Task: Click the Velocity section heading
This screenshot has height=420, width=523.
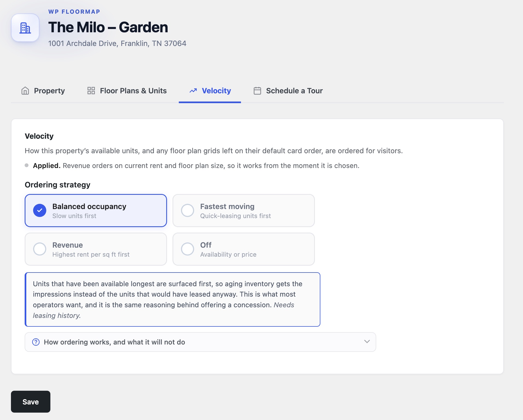Action: pyautogui.click(x=39, y=136)
